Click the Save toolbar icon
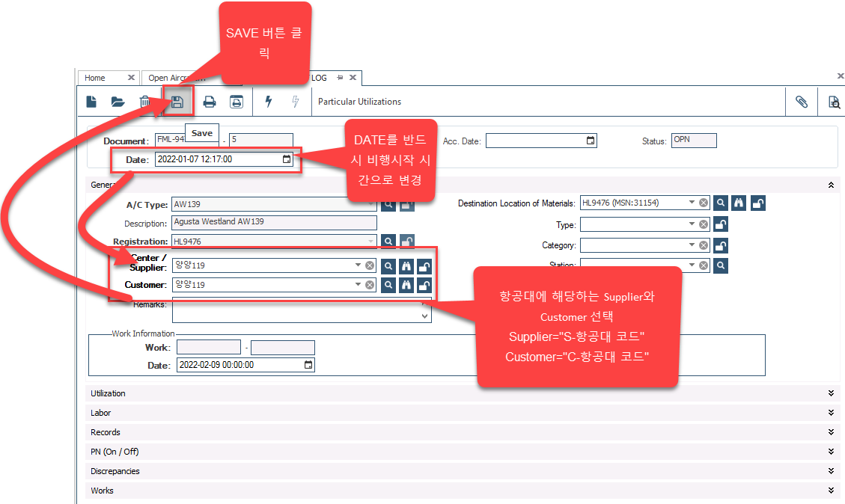This screenshot has height=504, width=845. (177, 102)
